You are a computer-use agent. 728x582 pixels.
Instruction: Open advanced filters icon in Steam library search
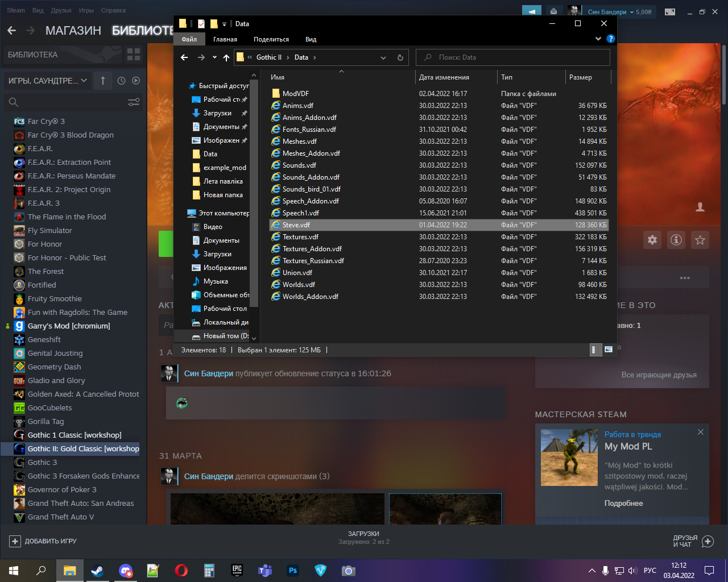pyautogui.click(x=134, y=102)
